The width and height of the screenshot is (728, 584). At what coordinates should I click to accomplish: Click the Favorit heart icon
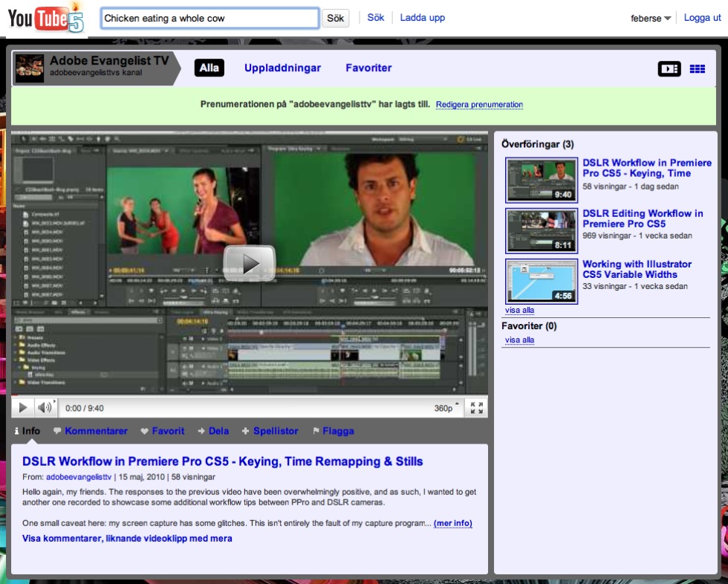point(144,431)
